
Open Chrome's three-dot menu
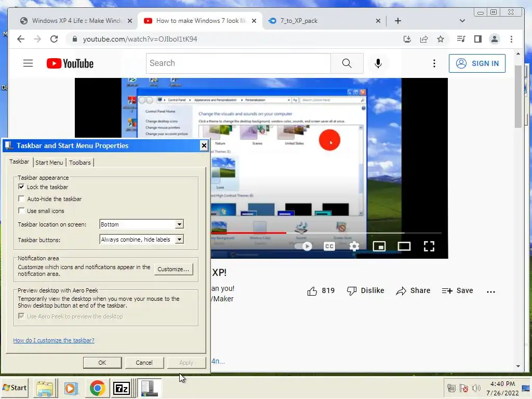pyautogui.click(x=511, y=39)
